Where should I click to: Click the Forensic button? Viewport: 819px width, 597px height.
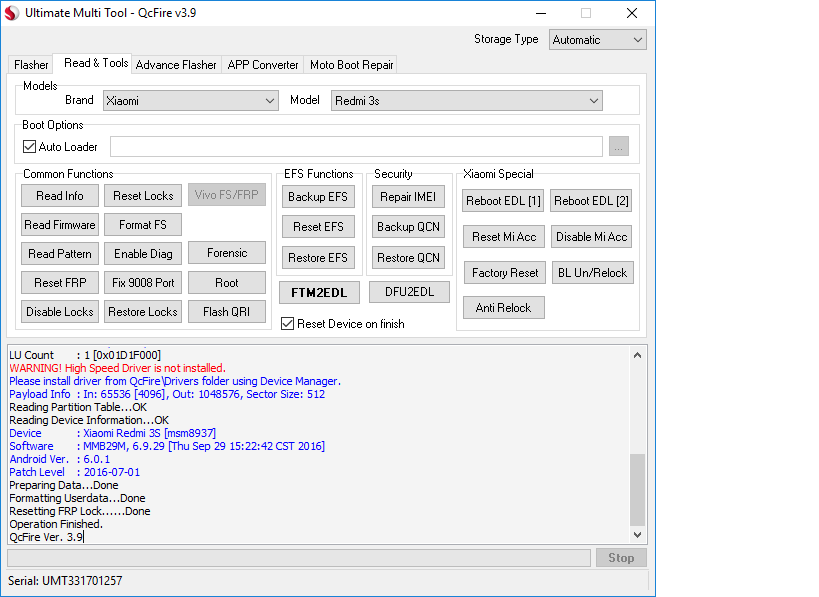point(227,253)
